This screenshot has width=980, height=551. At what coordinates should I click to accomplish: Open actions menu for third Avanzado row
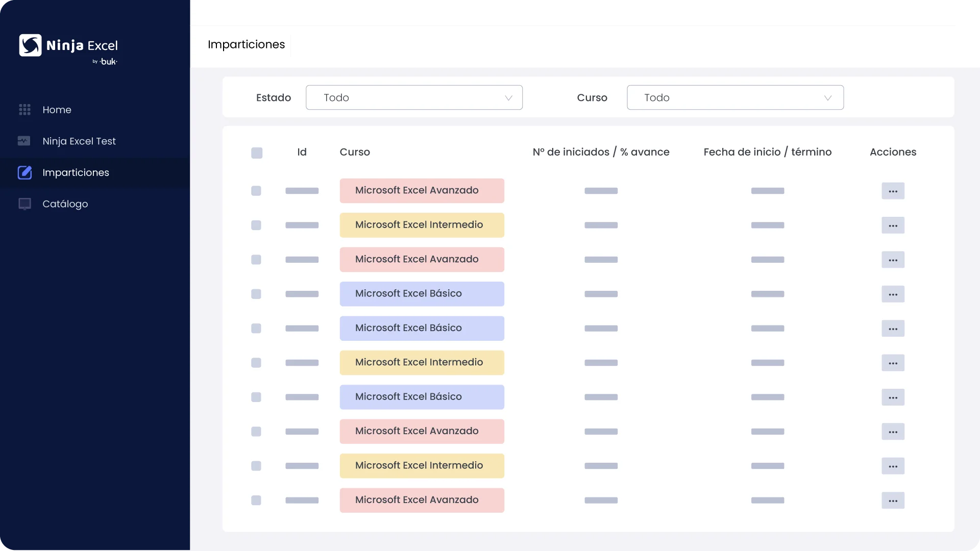[x=893, y=432]
